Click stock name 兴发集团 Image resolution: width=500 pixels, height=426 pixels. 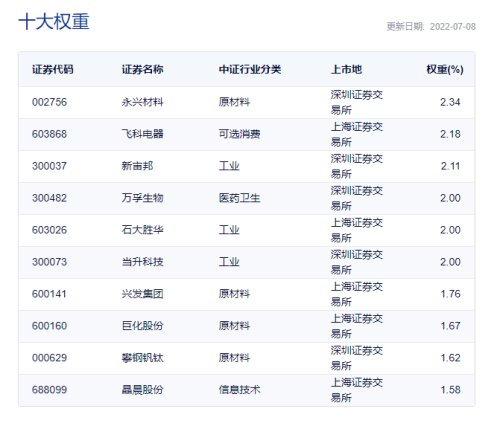pos(142,294)
